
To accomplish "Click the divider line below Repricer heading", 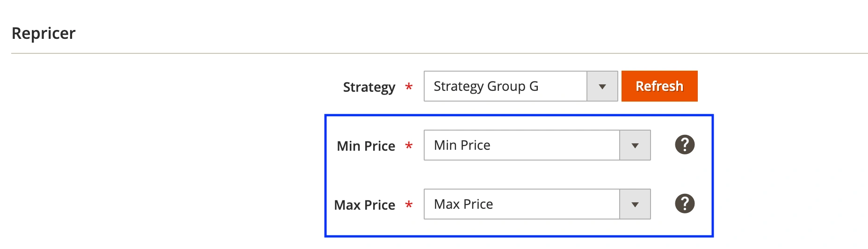I will coord(440,53).
